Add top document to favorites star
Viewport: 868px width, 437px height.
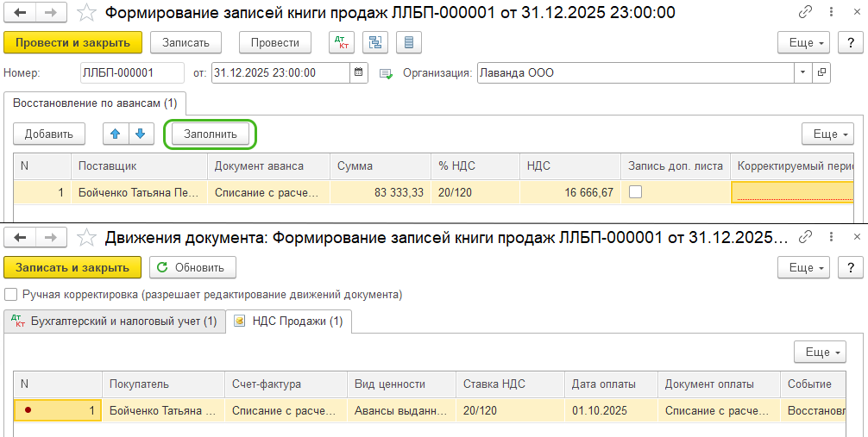86,13
